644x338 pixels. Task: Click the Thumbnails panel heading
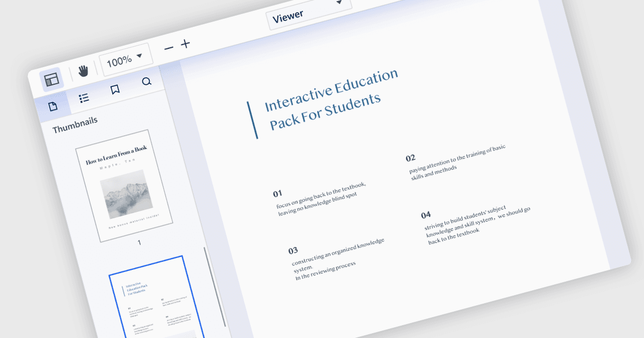(x=75, y=125)
